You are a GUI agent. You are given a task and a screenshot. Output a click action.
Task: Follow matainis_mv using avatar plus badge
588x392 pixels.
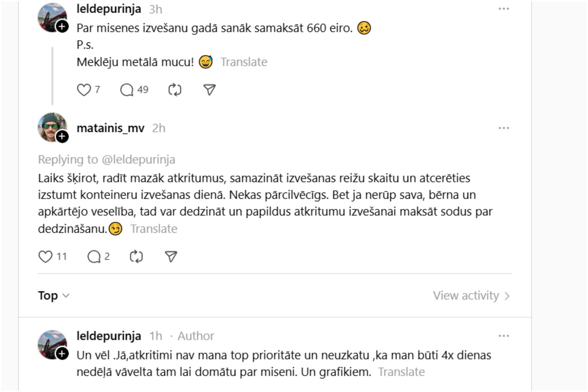62,137
